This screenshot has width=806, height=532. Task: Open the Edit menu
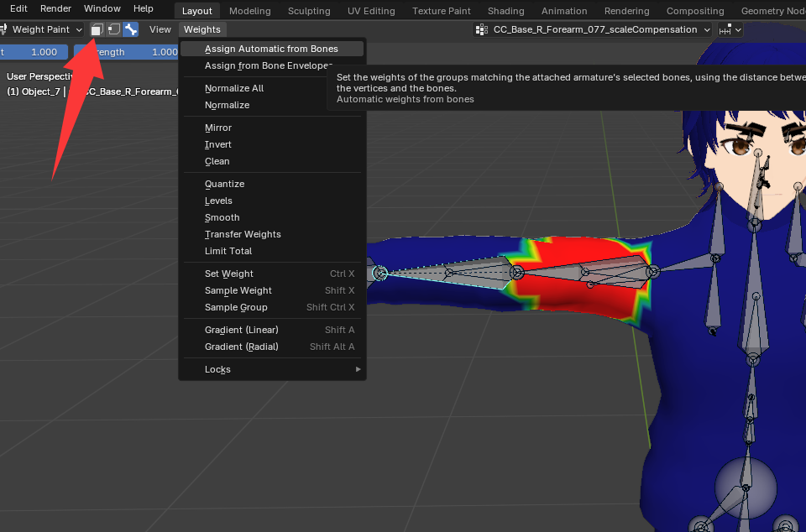click(19, 8)
